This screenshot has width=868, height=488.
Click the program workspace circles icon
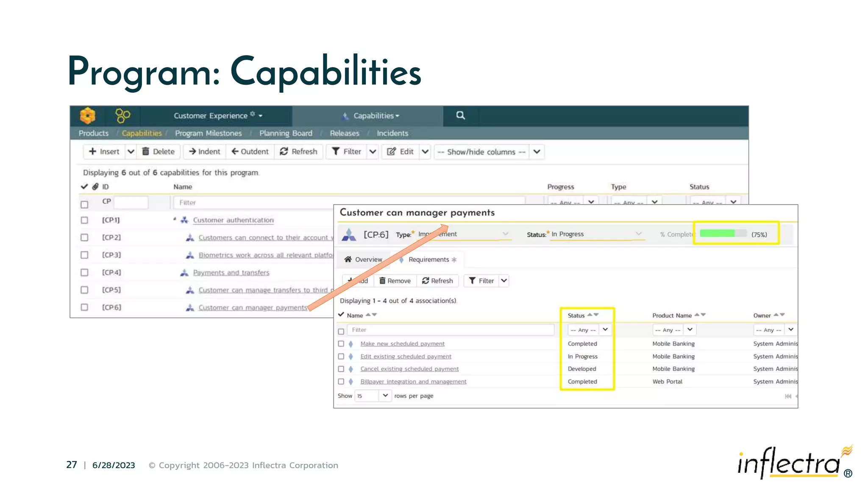[122, 115]
